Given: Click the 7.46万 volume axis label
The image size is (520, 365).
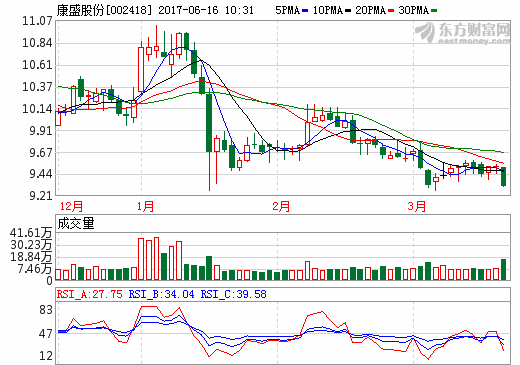Looking at the screenshot, I should click(35, 269).
